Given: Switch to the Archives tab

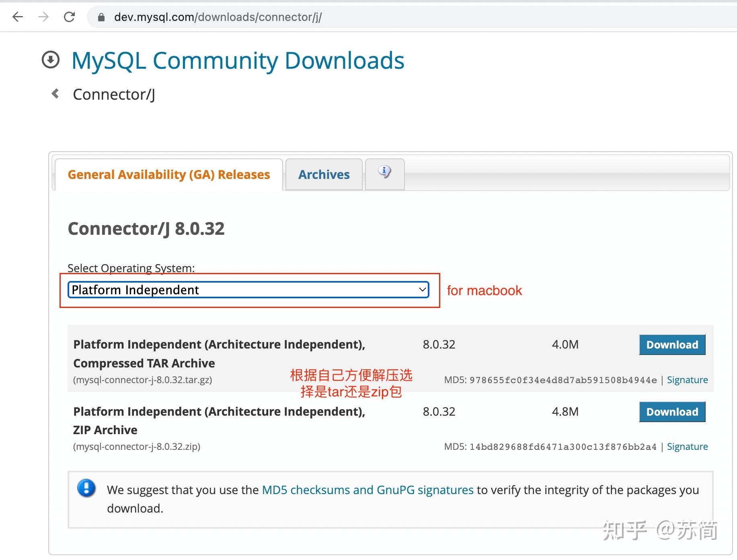Looking at the screenshot, I should coord(324,174).
